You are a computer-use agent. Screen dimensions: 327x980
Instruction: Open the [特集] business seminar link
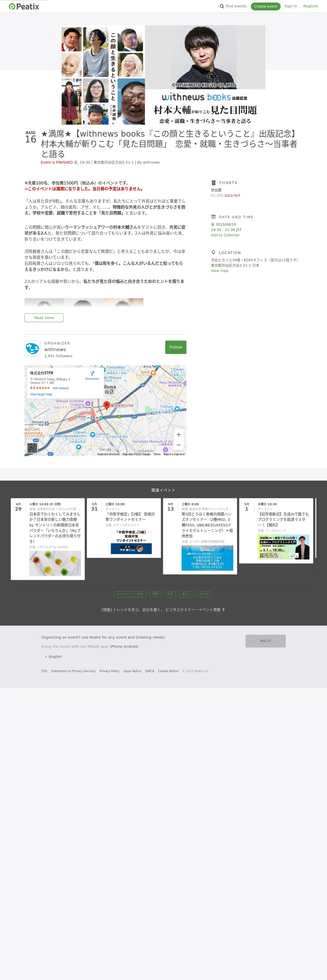pos(163,610)
